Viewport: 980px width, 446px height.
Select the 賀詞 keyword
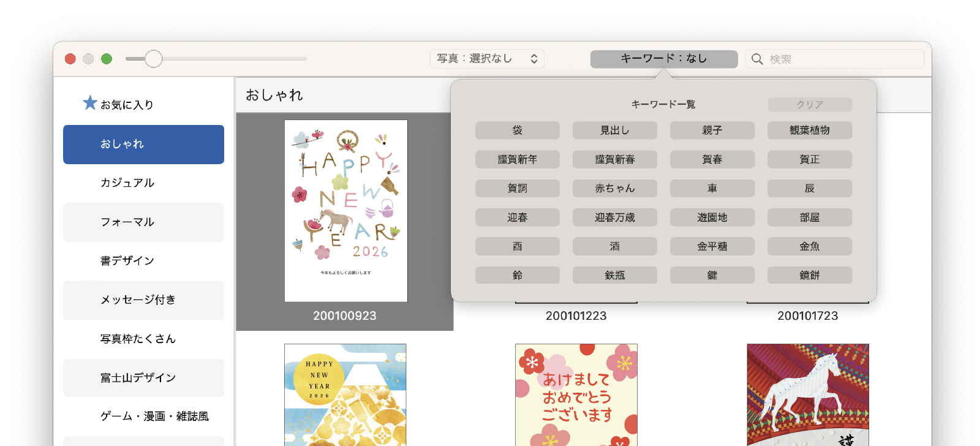[x=518, y=188]
